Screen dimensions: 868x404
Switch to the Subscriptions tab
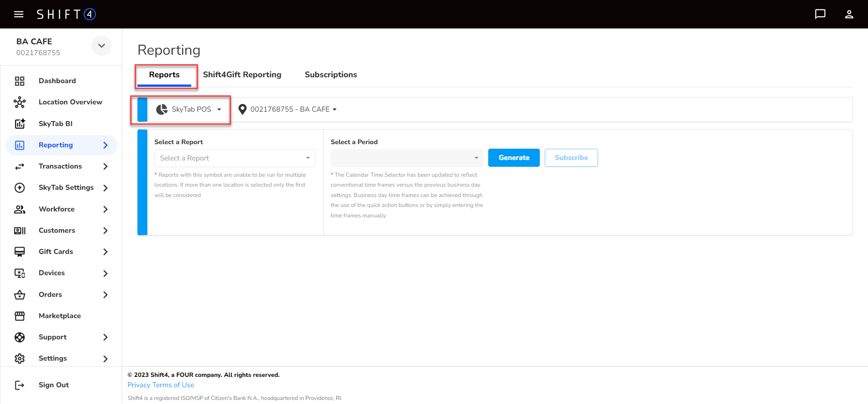(x=330, y=75)
